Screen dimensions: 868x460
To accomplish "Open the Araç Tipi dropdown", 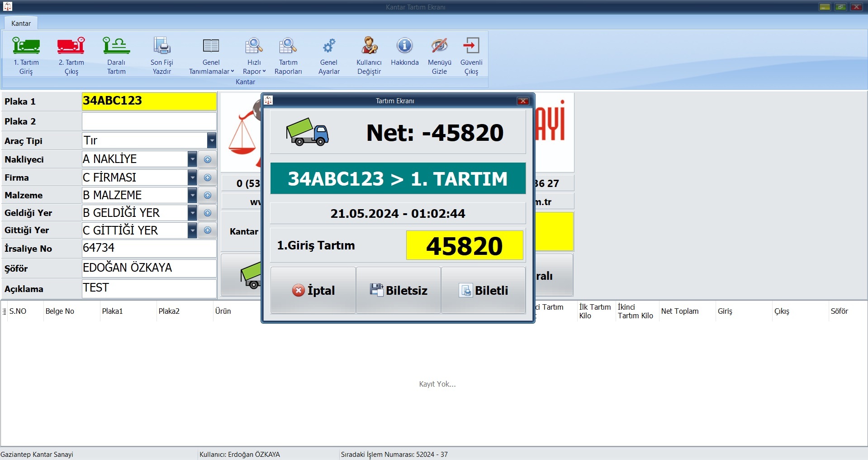I will pyautogui.click(x=211, y=140).
